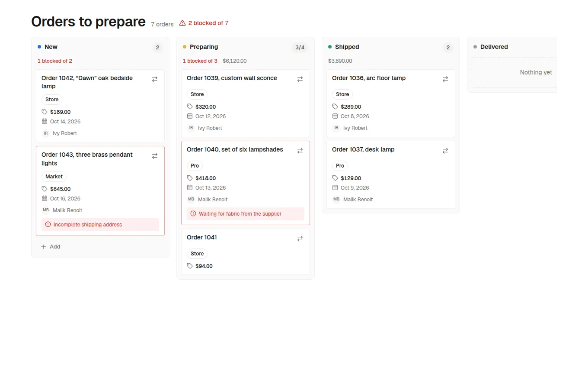The width and height of the screenshot is (588, 368).
Task: Click warning triangle next to 2 blocked of 7
Action: (x=182, y=23)
